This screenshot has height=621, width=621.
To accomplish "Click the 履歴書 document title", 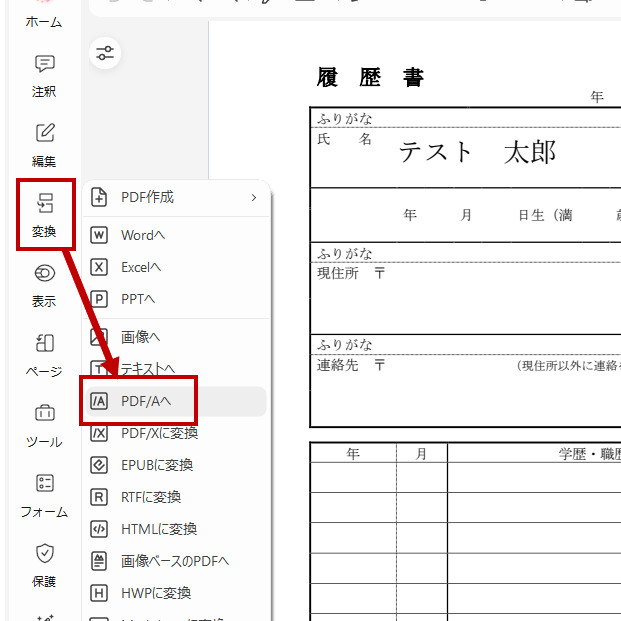I will (370, 77).
